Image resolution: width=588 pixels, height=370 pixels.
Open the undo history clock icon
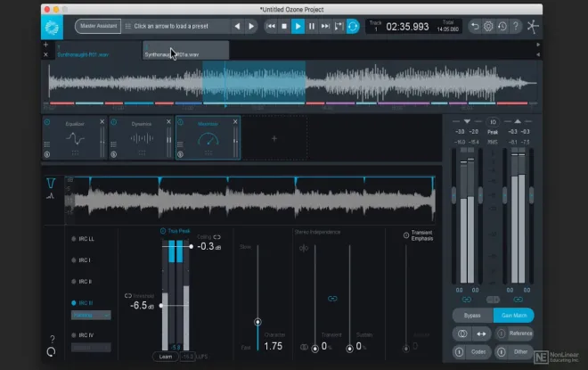[502, 26]
